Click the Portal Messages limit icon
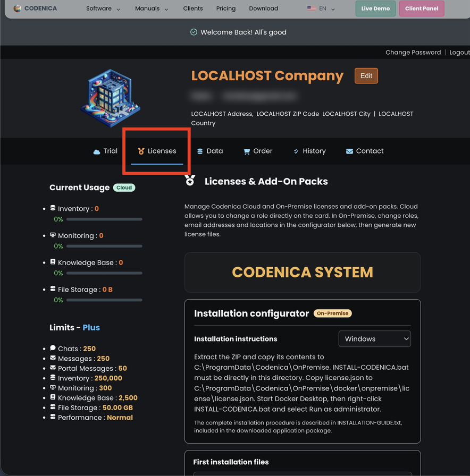Screen dimensions: 470x476 tap(53, 368)
